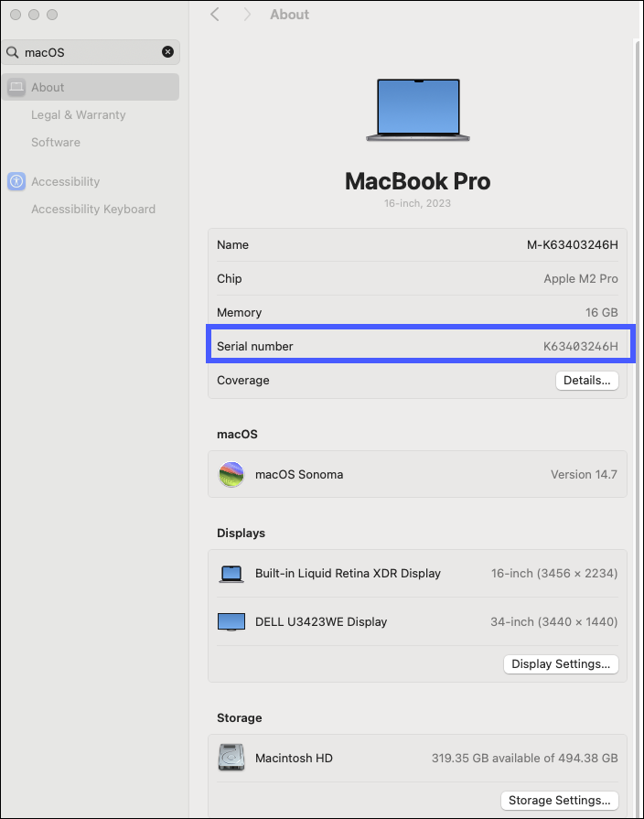Click the Apple M2 Pro chip value
The height and width of the screenshot is (819, 644).
(581, 278)
